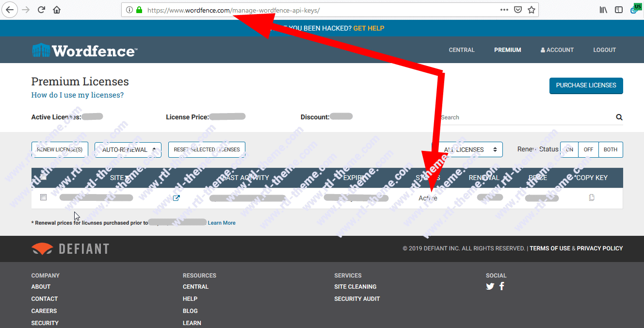Open the ABOUT link under Company

41,287
